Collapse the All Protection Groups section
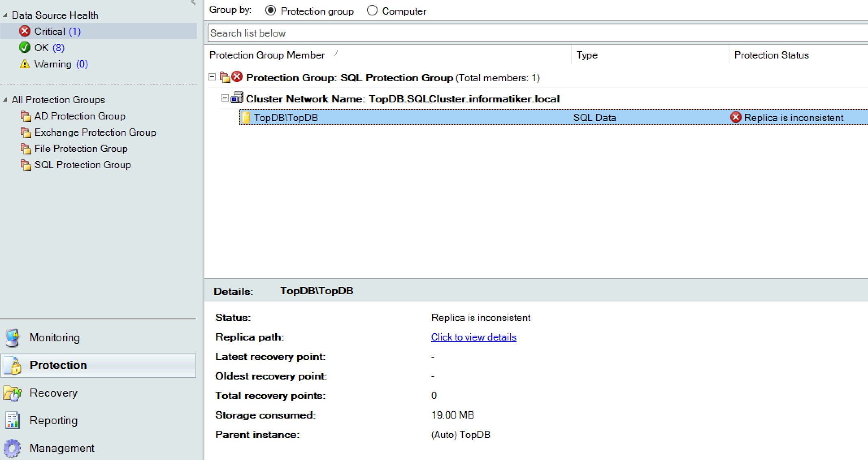The image size is (868, 460). pyautogui.click(x=5, y=100)
